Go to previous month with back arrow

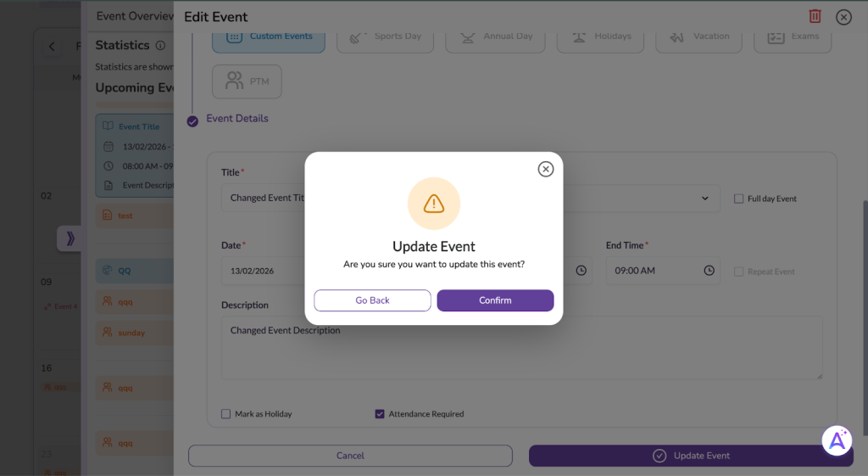[52, 47]
